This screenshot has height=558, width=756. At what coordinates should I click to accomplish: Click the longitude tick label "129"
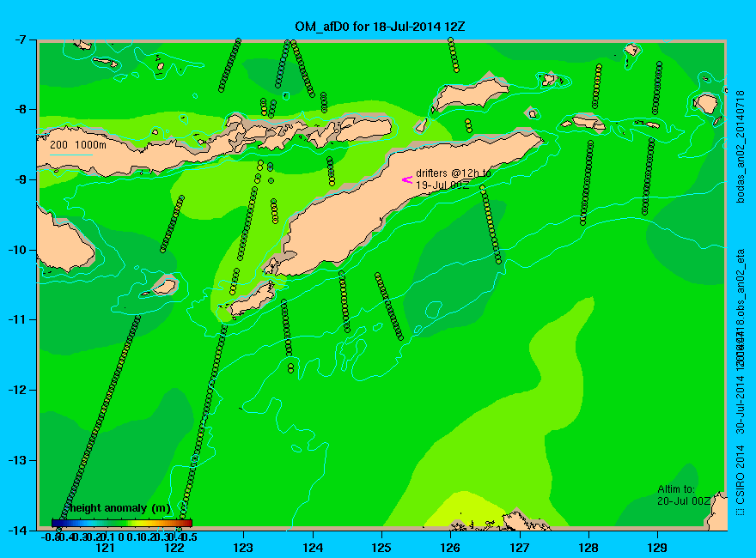pos(657,548)
